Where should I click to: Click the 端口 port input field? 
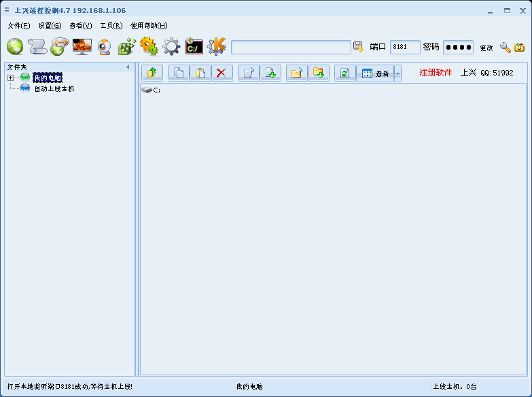[405, 47]
